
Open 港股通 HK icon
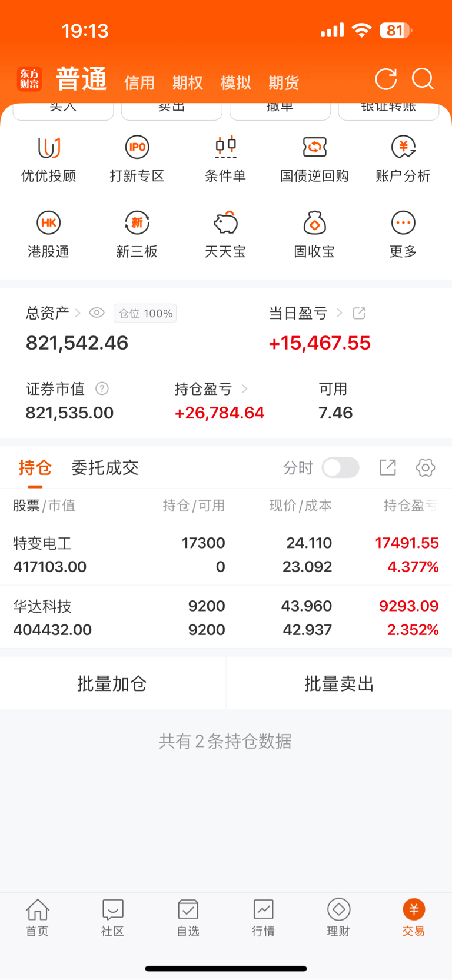click(49, 222)
